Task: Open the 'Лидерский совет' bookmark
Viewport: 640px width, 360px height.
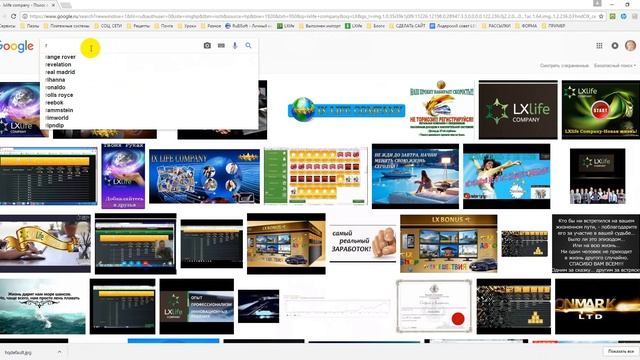Action: pyautogui.click(x=453, y=26)
